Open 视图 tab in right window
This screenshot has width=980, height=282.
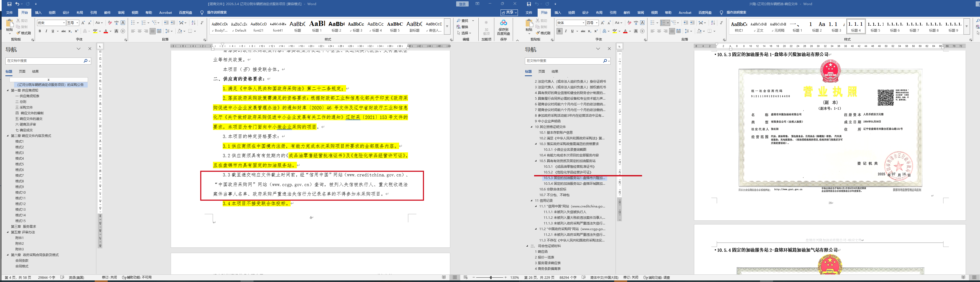pyautogui.click(x=654, y=12)
